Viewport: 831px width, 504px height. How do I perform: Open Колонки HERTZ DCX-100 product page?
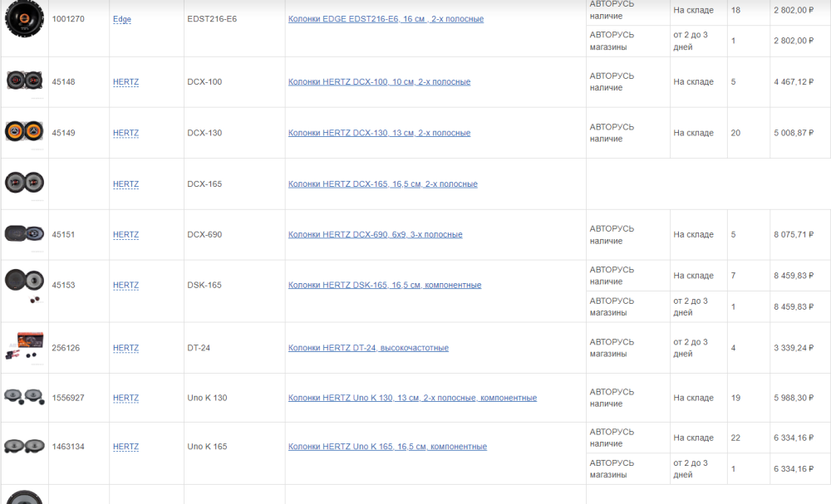[379, 82]
